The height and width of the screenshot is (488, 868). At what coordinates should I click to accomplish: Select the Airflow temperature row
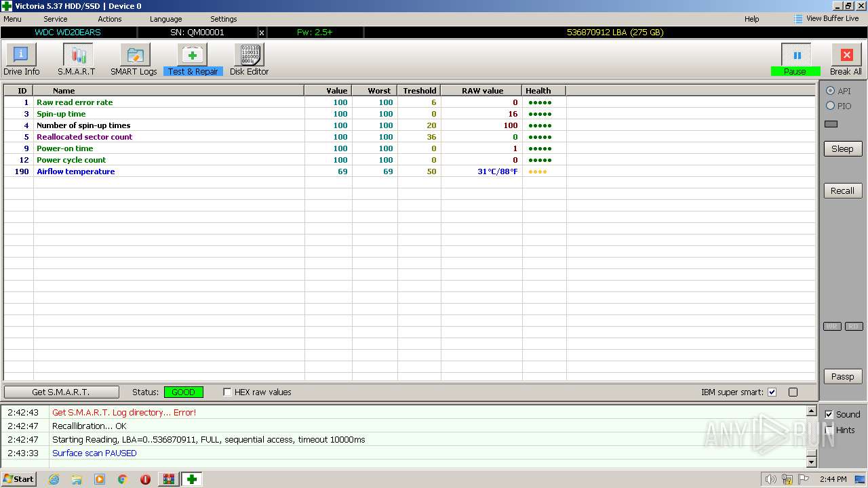pos(410,171)
